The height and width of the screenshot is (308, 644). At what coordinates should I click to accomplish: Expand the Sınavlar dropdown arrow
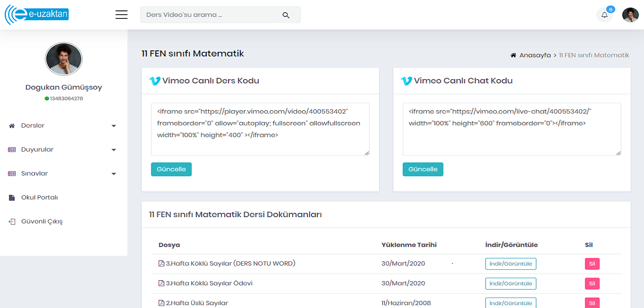(x=114, y=174)
